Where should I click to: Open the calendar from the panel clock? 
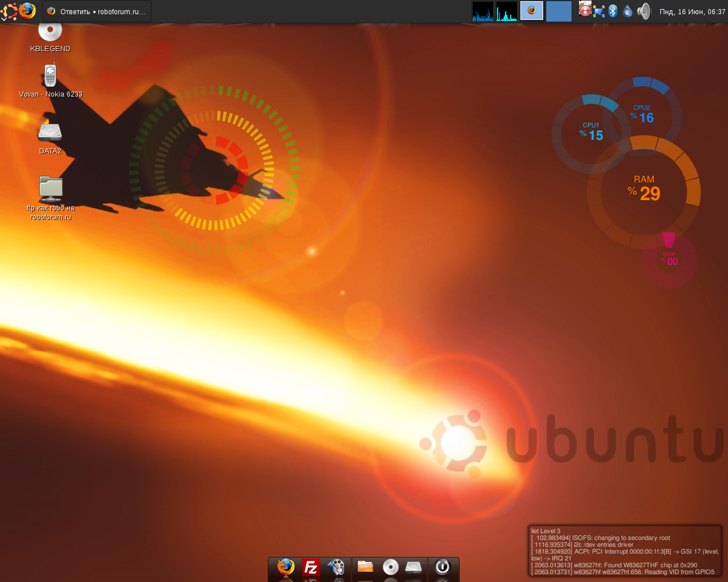[692, 11]
